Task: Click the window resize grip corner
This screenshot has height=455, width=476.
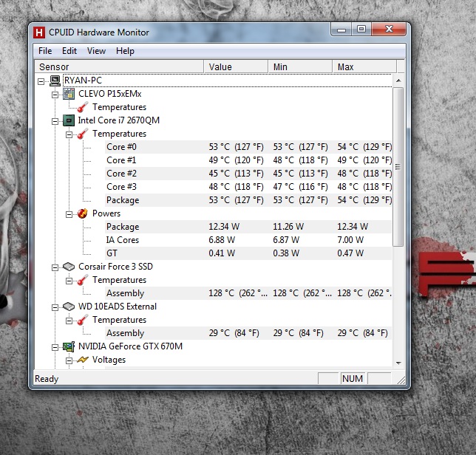Action: [x=401, y=380]
